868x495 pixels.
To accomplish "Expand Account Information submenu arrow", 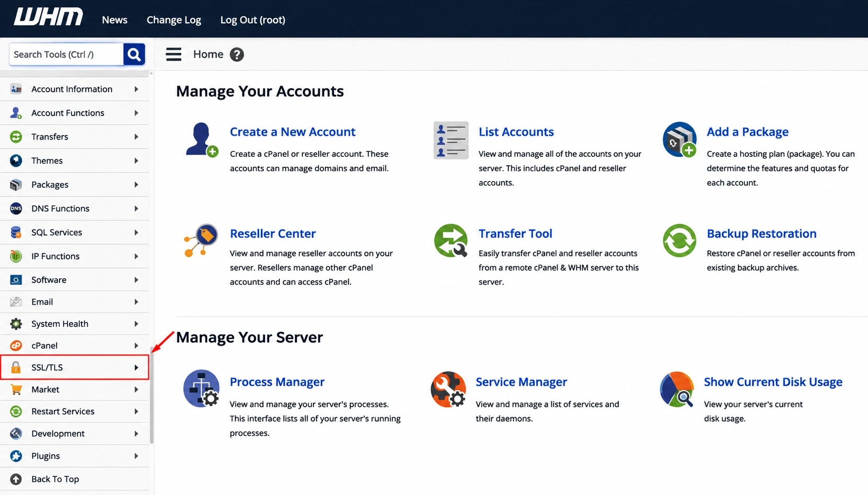I will point(136,89).
